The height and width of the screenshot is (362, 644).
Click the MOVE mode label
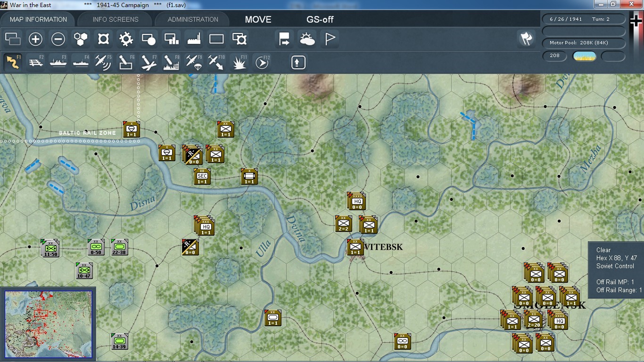tap(258, 19)
